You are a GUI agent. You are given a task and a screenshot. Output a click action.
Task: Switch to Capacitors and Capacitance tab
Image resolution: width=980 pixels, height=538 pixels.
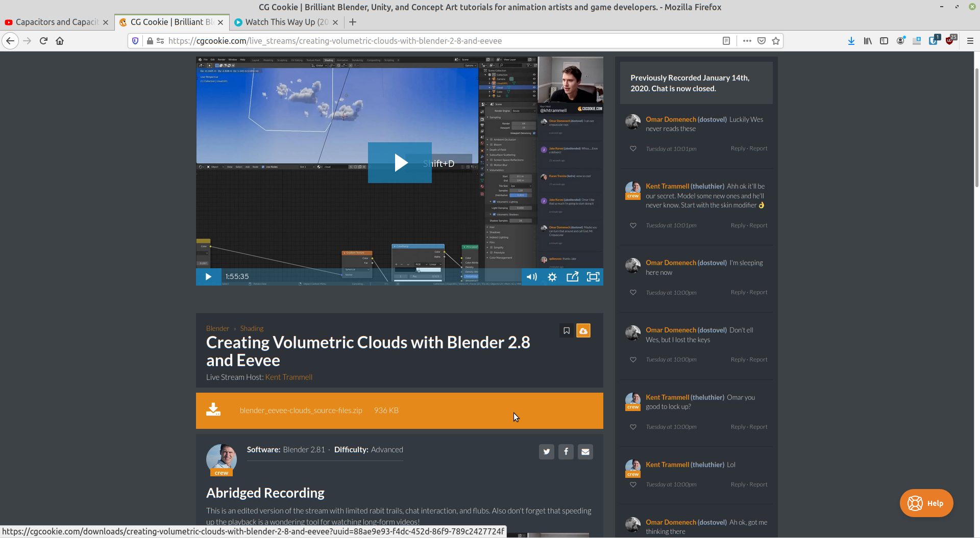coord(56,22)
